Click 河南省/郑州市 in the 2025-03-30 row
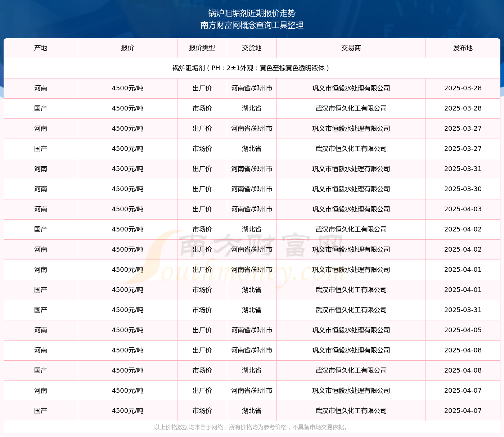The width and height of the screenshot is (504, 437). pos(252,189)
